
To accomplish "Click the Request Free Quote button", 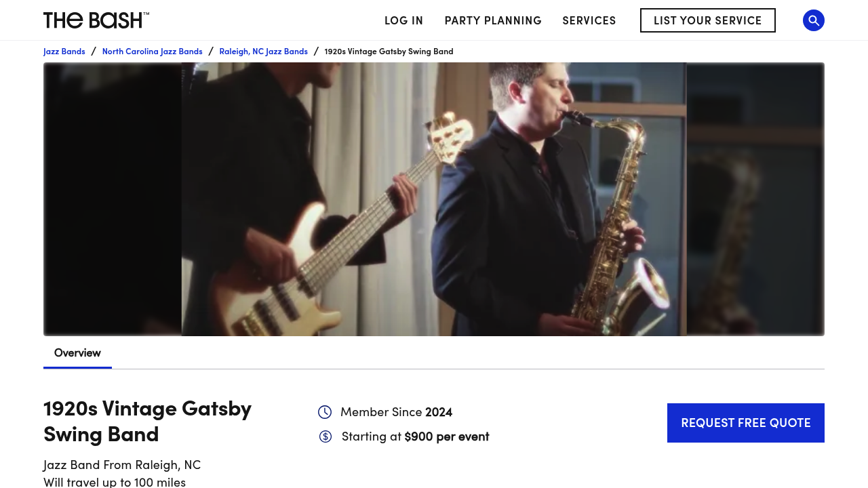I will tap(745, 423).
